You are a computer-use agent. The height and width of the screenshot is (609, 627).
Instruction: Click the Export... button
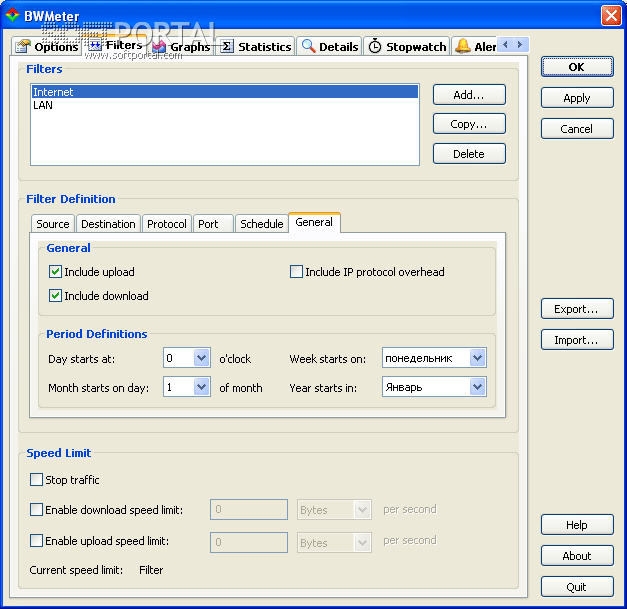577,309
